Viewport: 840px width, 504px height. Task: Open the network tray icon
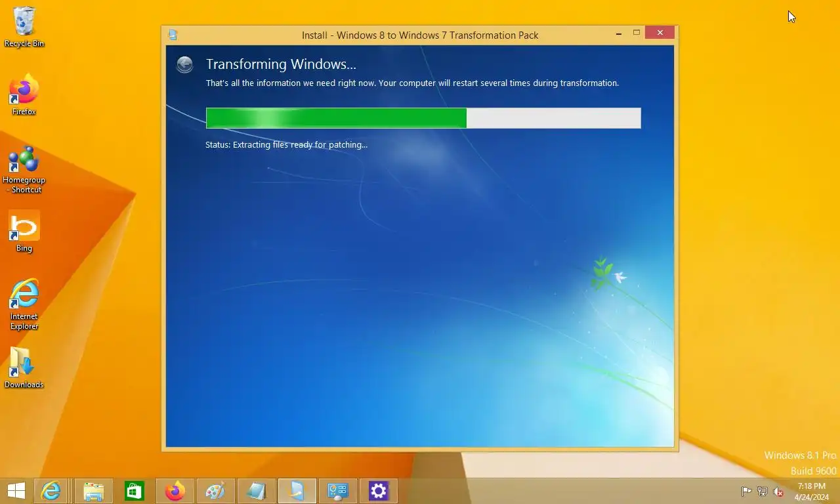763,492
